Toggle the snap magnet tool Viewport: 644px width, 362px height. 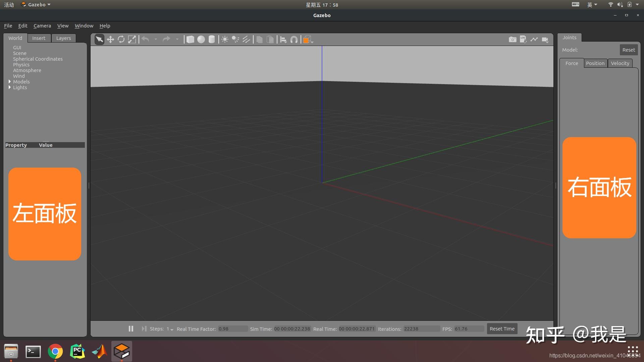[294, 40]
